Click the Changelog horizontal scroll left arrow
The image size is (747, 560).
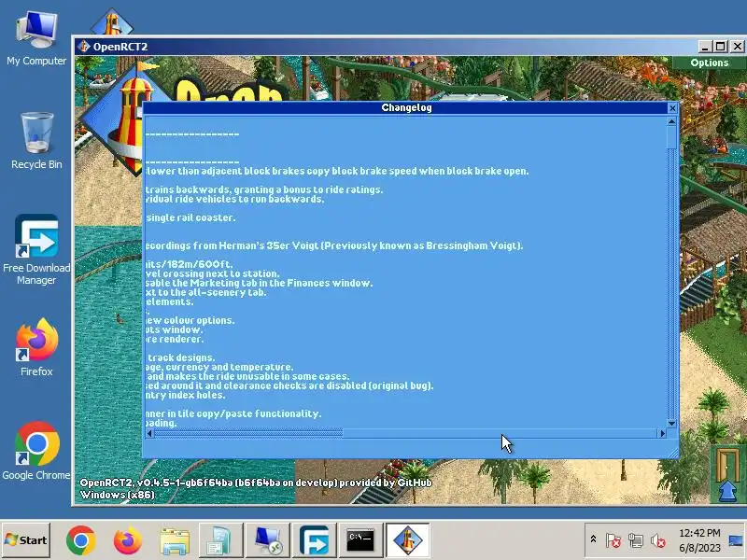(x=149, y=433)
